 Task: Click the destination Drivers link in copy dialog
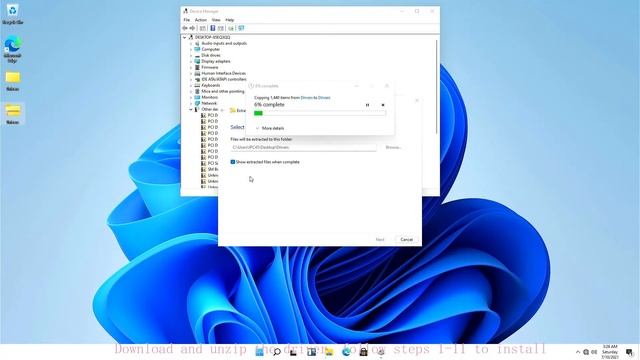(324, 98)
